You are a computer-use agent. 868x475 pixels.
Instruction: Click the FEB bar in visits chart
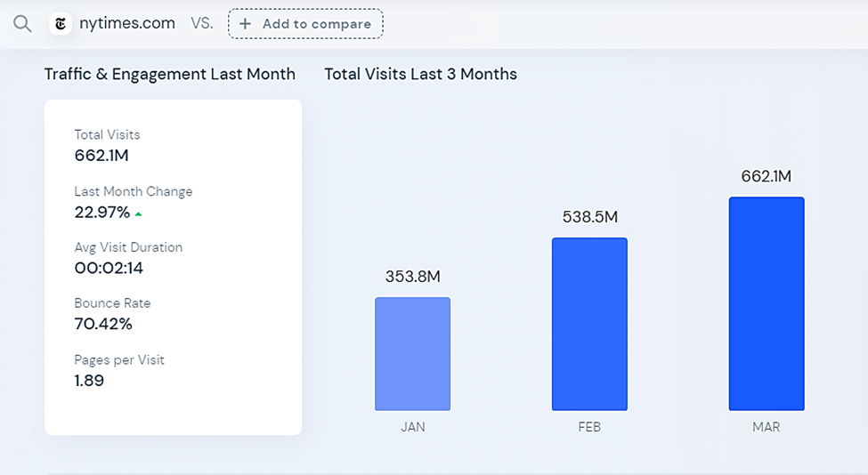pos(589,324)
